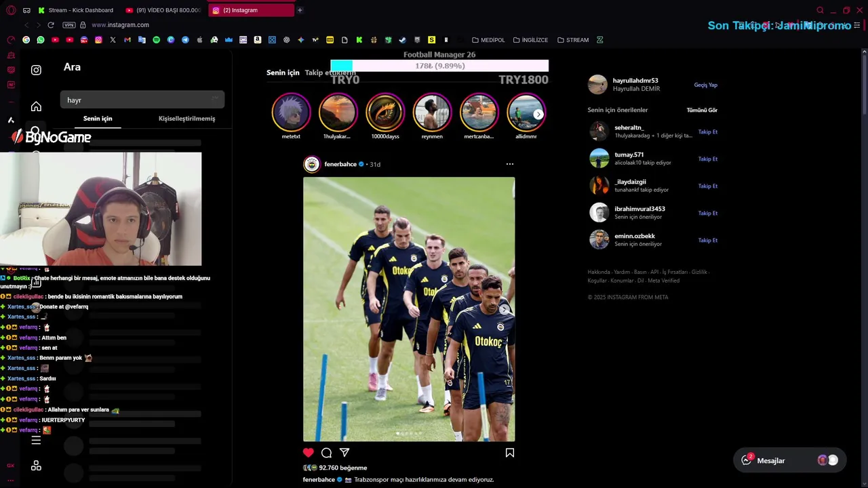Open the Apple bookmark icon
Viewport: 868px width, 488px height.
point(199,40)
